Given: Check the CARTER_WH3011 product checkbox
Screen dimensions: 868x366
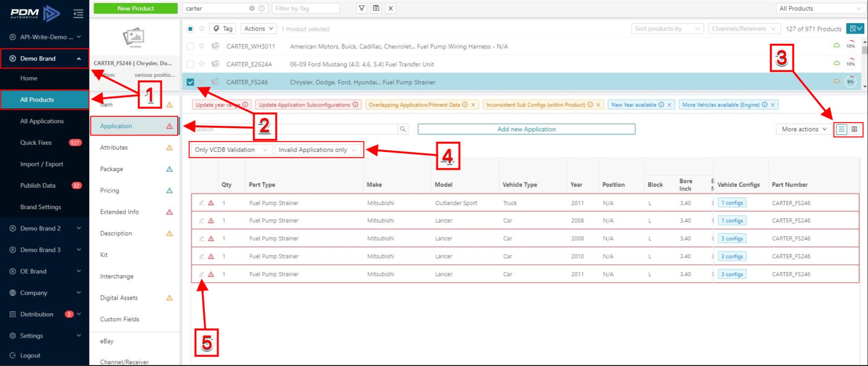Looking at the screenshot, I should coord(190,46).
